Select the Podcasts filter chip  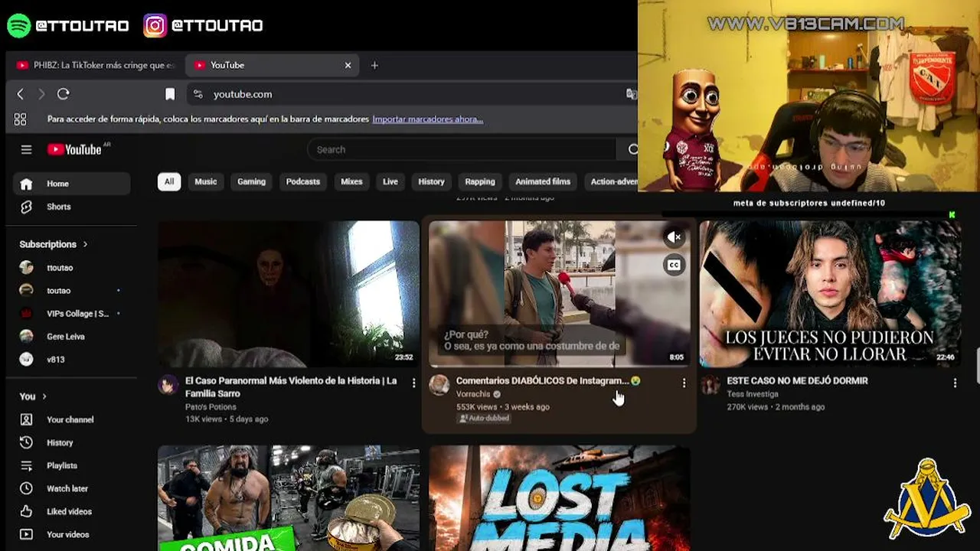click(x=303, y=181)
